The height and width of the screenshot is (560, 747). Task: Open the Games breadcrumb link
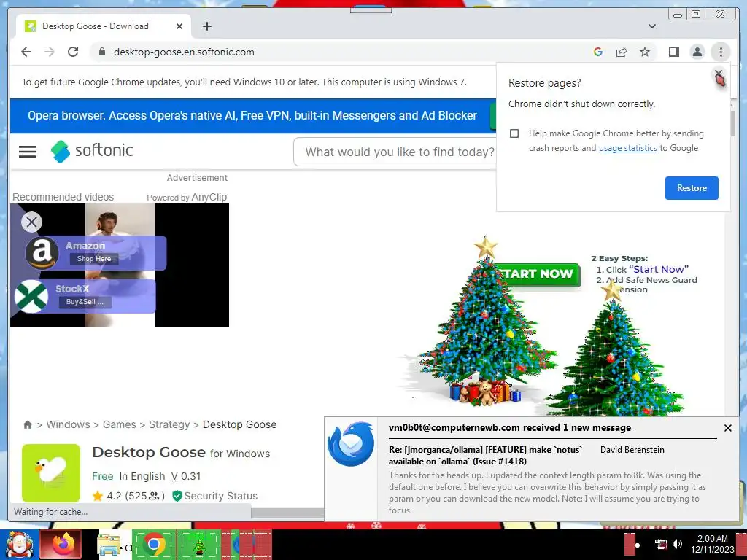(119, 424)
